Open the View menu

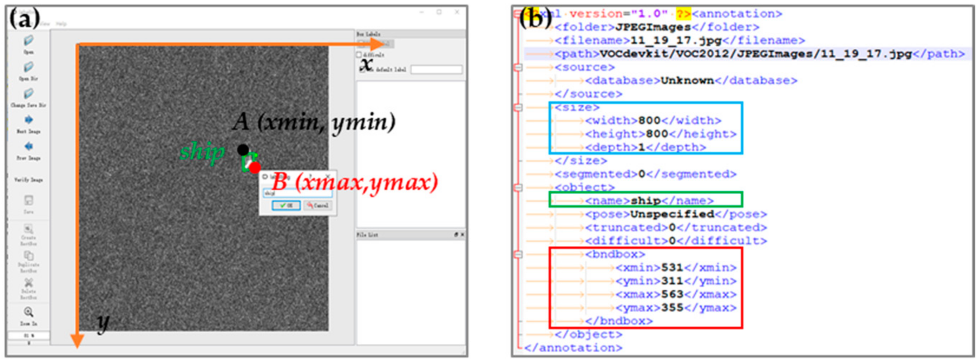46,24
